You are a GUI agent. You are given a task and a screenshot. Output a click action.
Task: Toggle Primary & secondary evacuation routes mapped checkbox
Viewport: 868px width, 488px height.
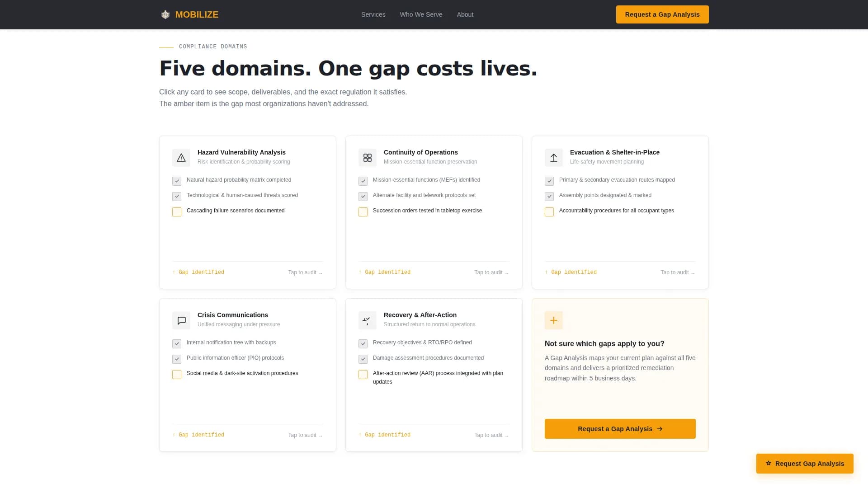click(549, 181)
